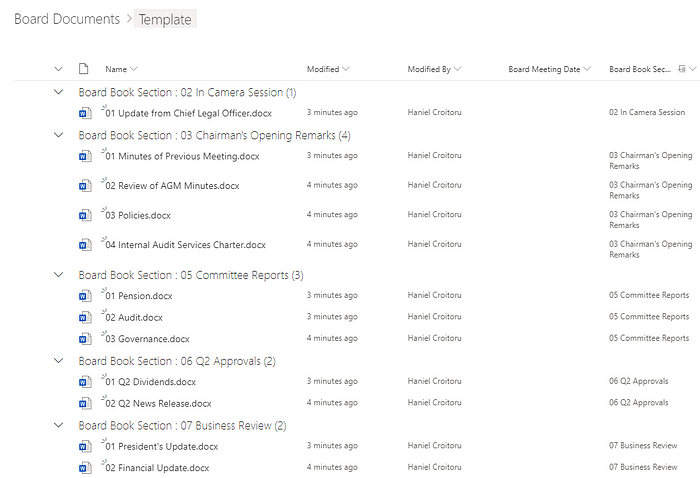Collapse the 07 Business Review group
The image size is (700, 478).
[58, 425]
